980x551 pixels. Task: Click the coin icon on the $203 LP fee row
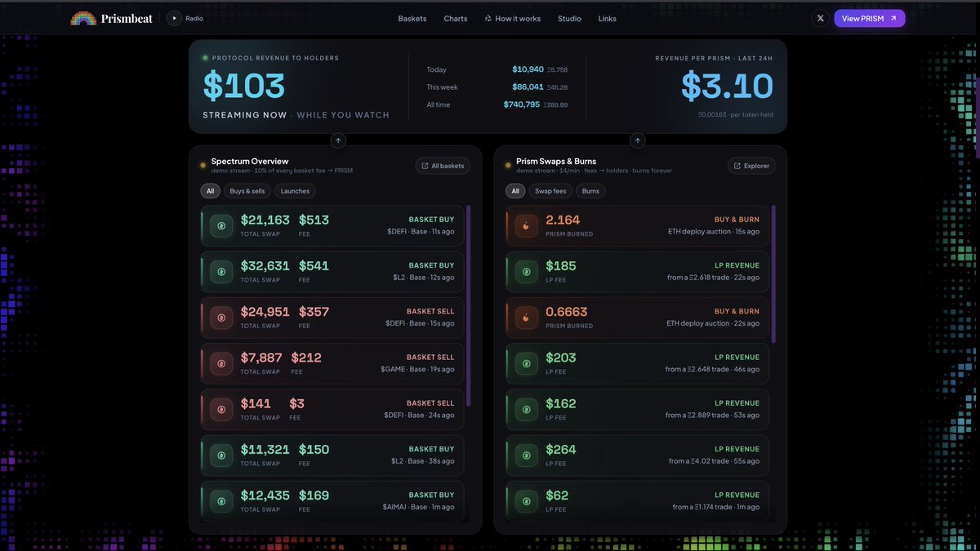pyautogui.click(x=527, y=363)
